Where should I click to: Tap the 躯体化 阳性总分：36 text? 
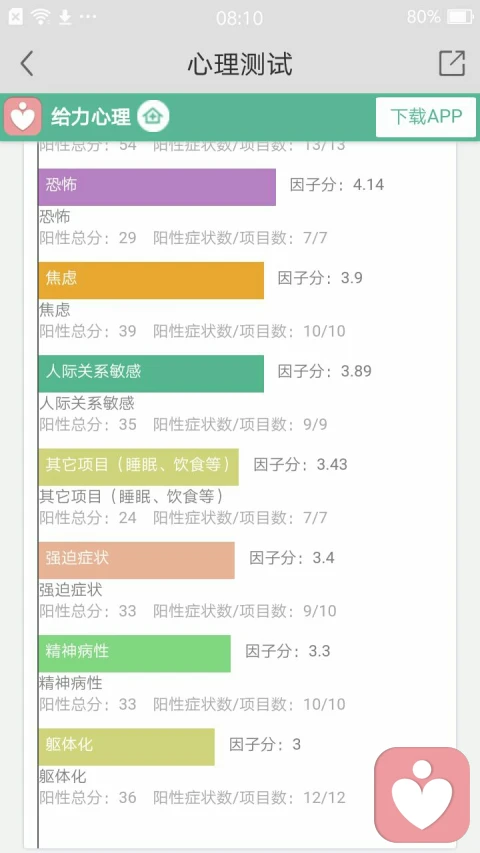(88, 798)
